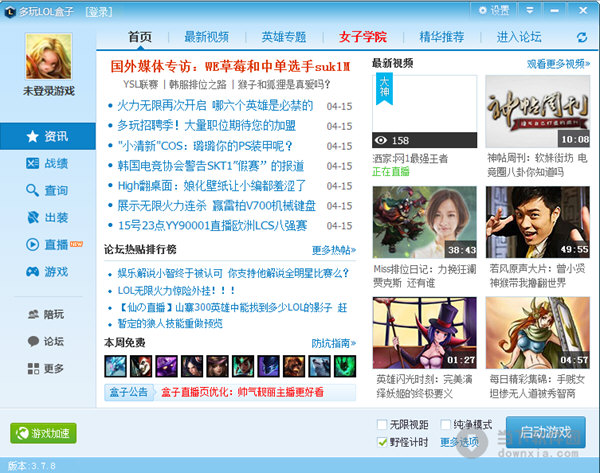Switch to the 女子学院 tab
Image resolution: width=600 pixels, height=473 pixels.
click(x=363, y=37)
